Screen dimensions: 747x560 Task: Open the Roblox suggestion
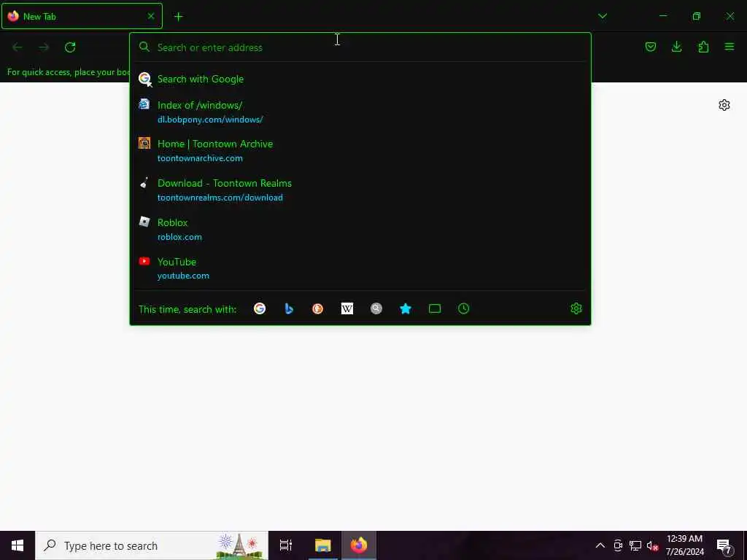[360, 229]
